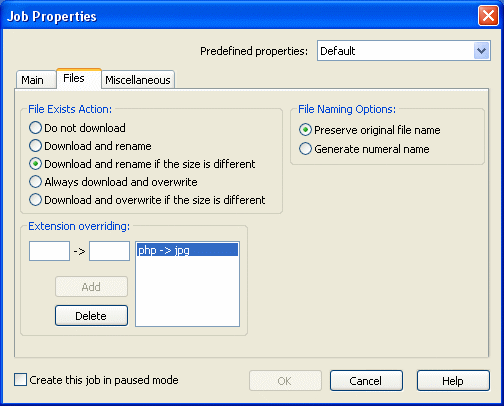Switch to the Miscellaneous tab

coord(138,80)
